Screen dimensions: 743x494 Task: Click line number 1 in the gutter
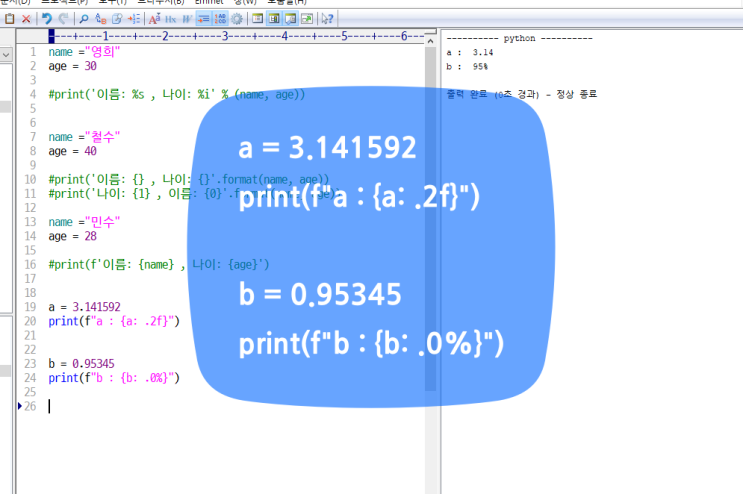(33, 52)
